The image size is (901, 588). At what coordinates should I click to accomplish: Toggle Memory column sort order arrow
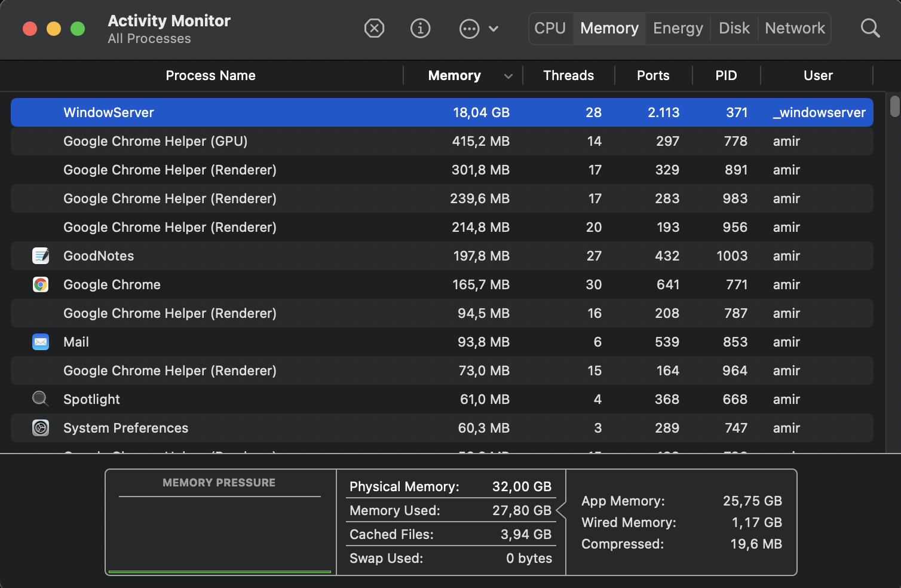point(508,76)
